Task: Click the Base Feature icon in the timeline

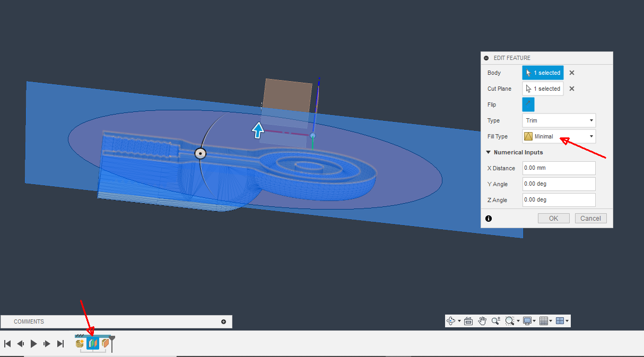Action: [x=80, y=343]
